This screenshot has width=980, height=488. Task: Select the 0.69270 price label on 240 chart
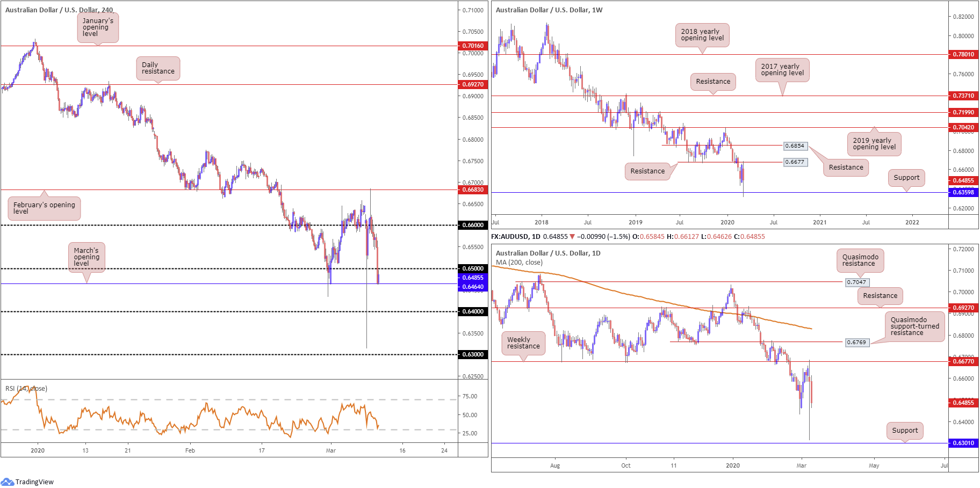473,84
